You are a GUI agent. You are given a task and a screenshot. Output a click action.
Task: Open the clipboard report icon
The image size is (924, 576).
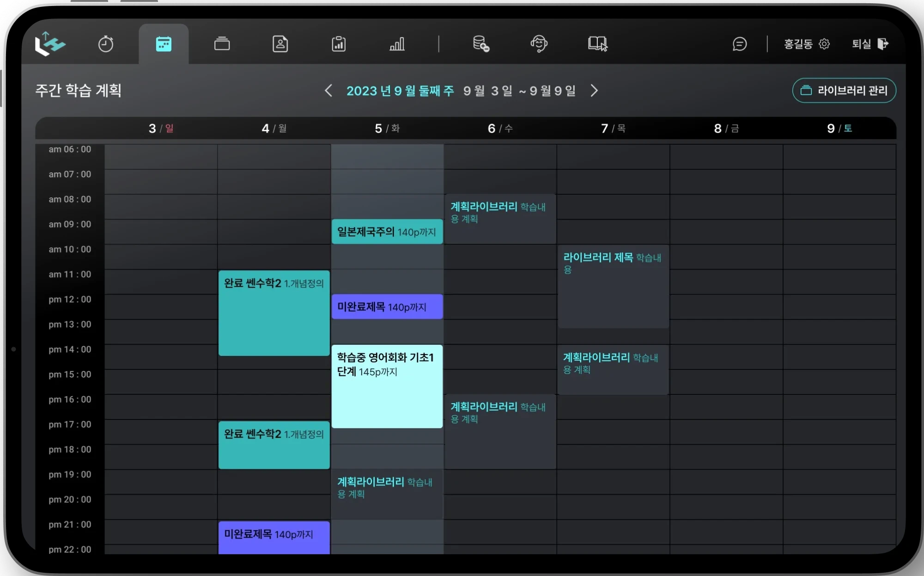point(339,44)
